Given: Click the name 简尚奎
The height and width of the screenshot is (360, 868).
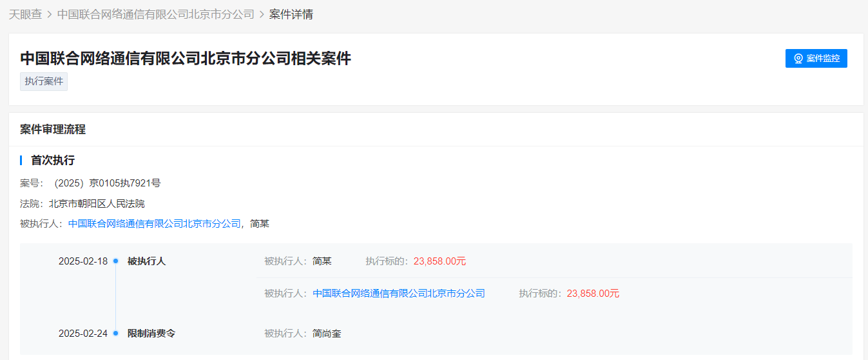Looking at the screenshot, I should pos(327,334).
